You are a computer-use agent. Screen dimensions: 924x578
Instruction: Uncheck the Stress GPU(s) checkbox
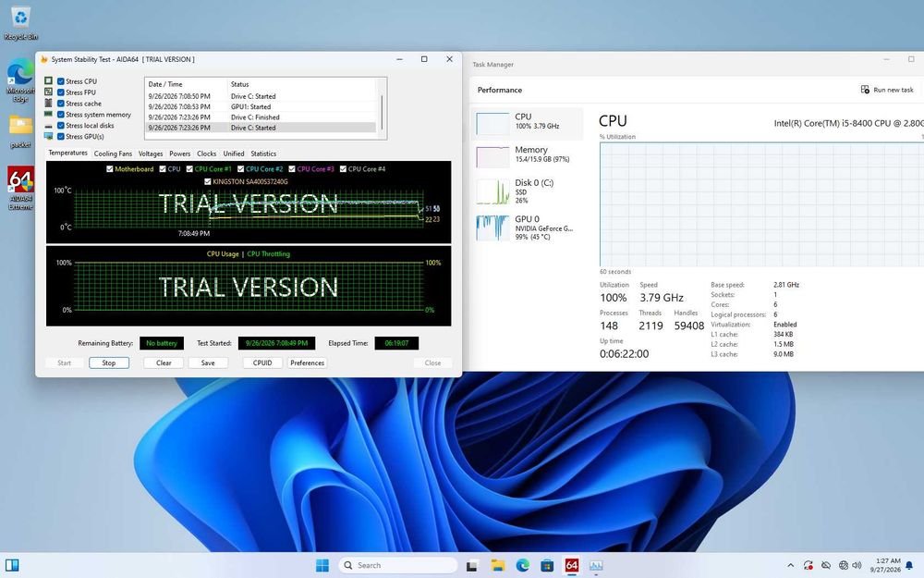(61, 136)
